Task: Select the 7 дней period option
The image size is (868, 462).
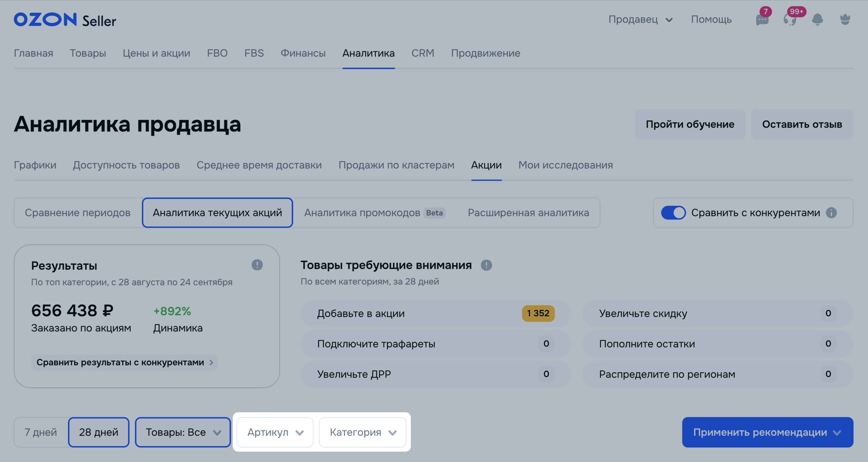Action: pyautogui.click(x=41, y=432)
